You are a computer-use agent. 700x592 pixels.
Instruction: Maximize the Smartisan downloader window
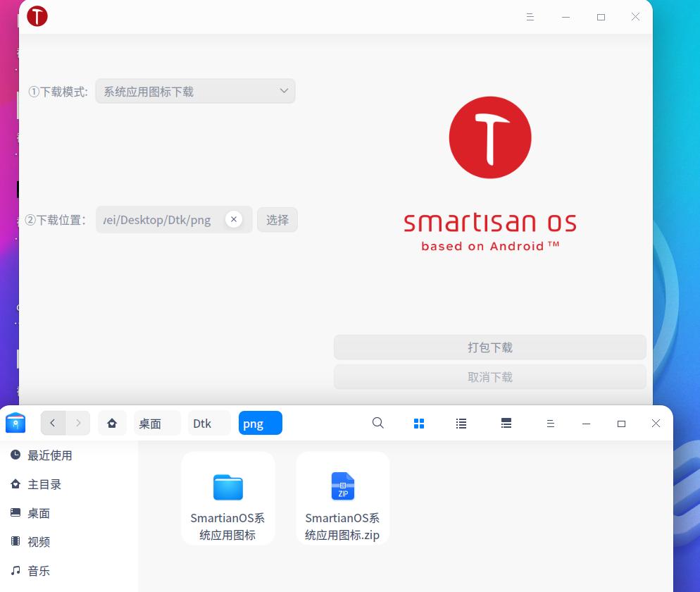tap(601, 17)
